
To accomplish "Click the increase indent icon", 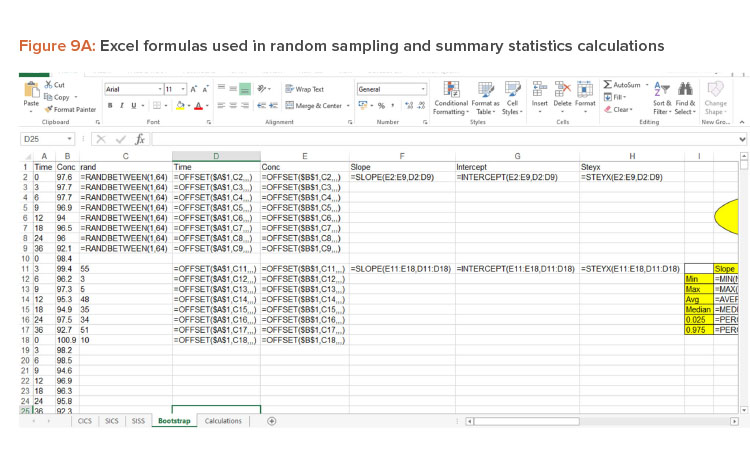I will click(274, 106).
